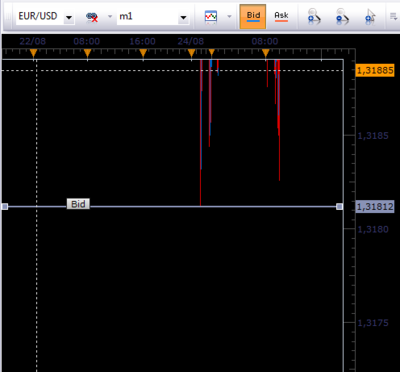Open the m1 timeframe dropdown

[183, 17]
